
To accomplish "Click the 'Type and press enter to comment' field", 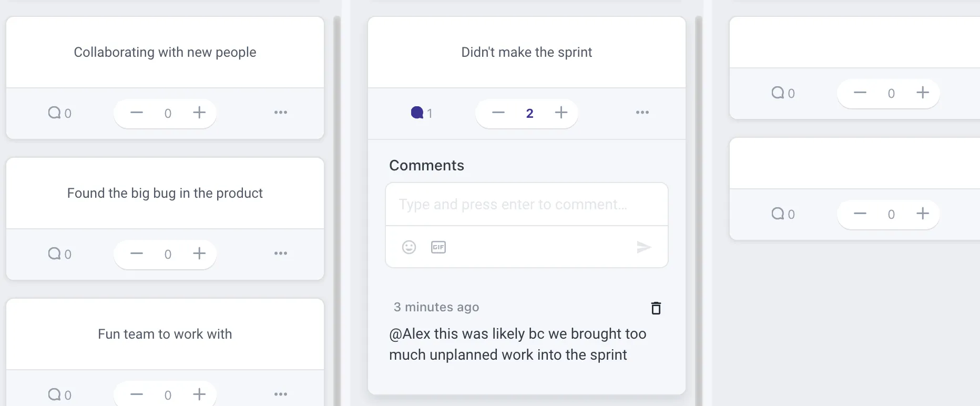I will click(526, 205).
